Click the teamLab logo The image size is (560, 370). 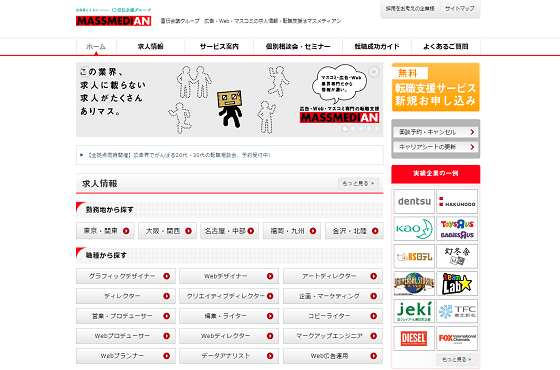point(457,284)
